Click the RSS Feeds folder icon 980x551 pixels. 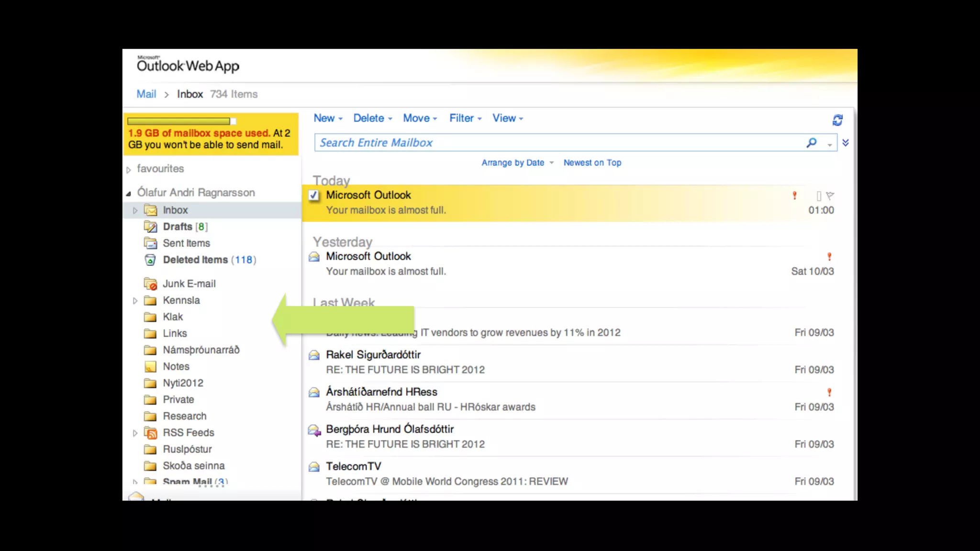[150, 433]
